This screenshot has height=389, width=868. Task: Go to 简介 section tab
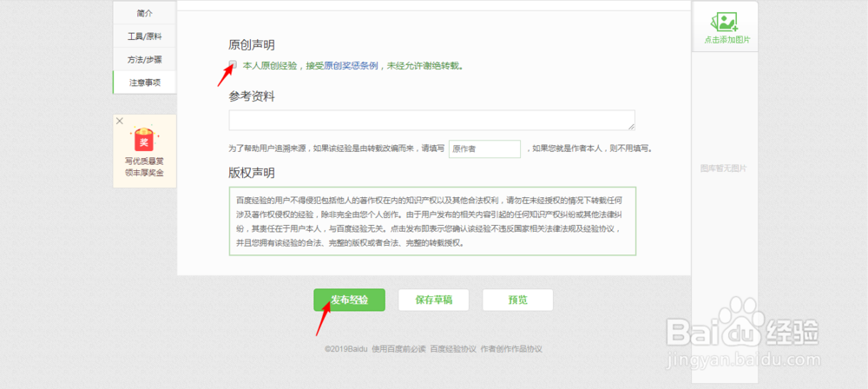(144, 13)
